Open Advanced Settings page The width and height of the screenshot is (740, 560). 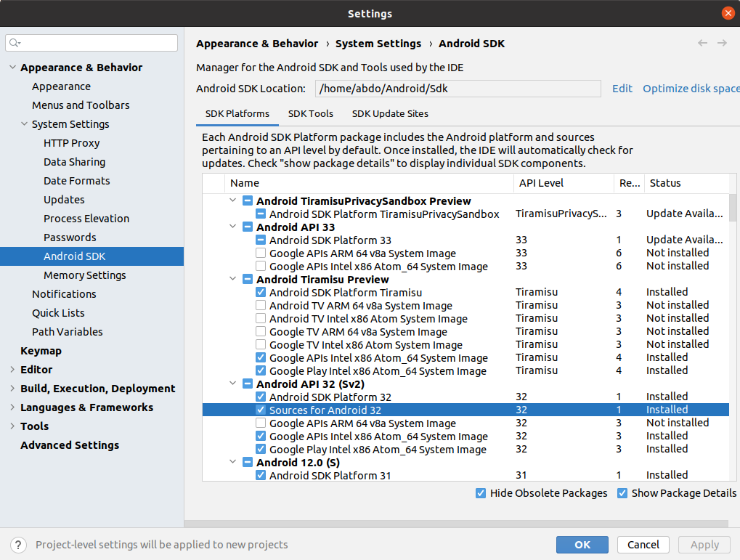70,445
